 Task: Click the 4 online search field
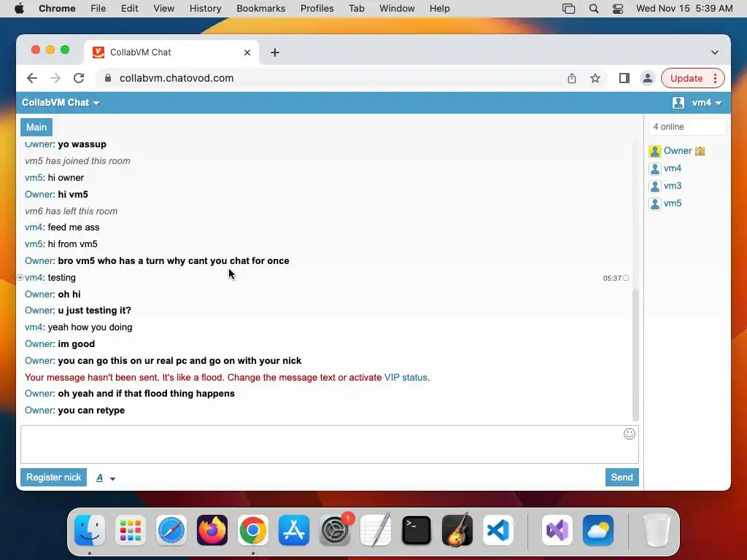click(687, 127)
